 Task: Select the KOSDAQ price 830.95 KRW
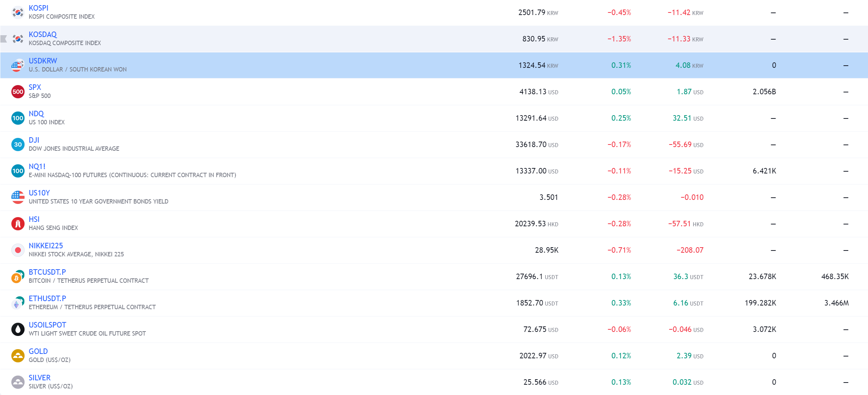tap(540, 39)
